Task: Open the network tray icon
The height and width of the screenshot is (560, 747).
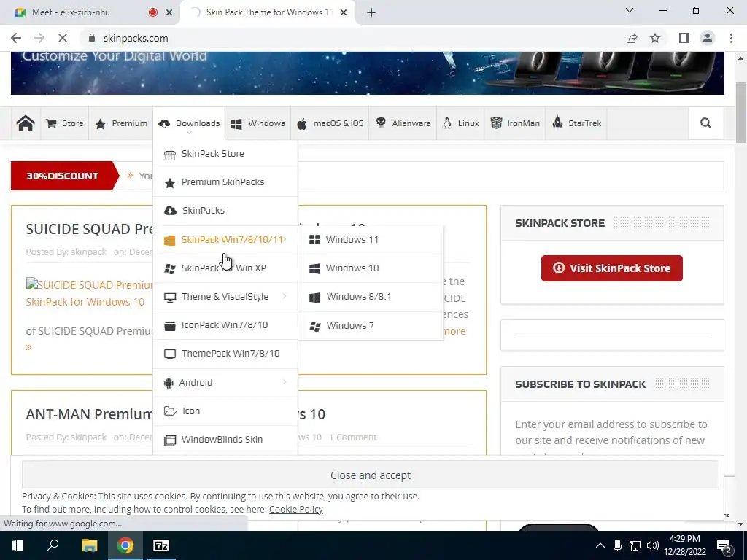Action: pyautogui.click(x=635, y=545)
